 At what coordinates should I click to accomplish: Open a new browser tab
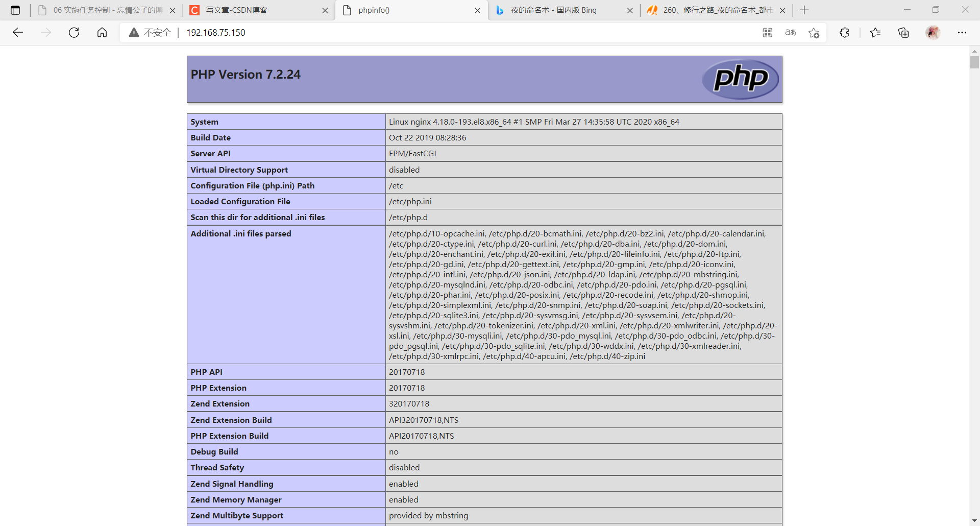804,10
